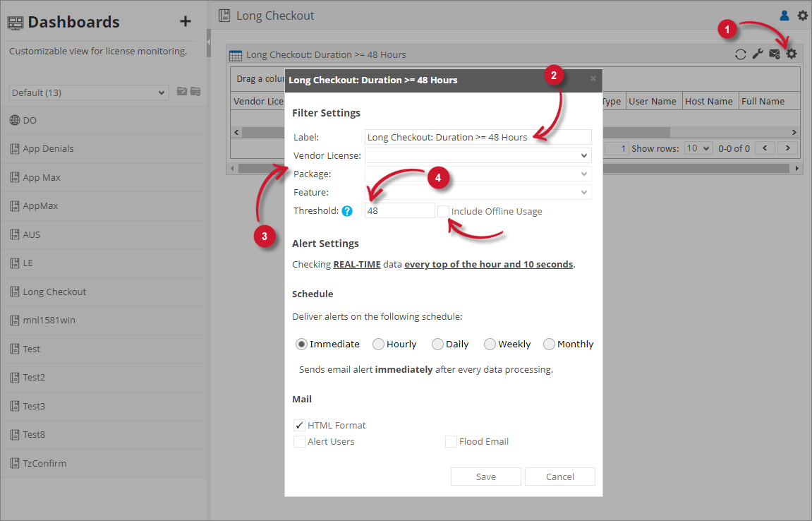
Task: Open the Test2 dashboard
Action: (104, 378)
